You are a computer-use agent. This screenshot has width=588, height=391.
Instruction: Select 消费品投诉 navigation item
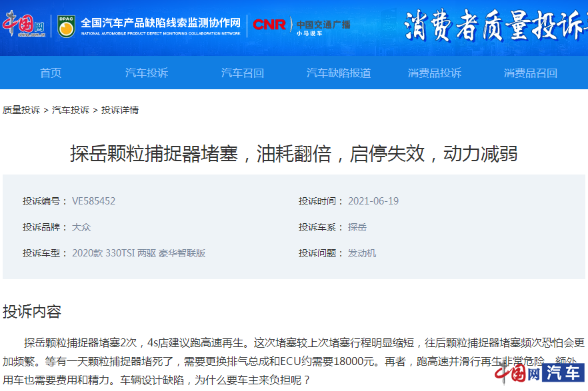point(435,73)
